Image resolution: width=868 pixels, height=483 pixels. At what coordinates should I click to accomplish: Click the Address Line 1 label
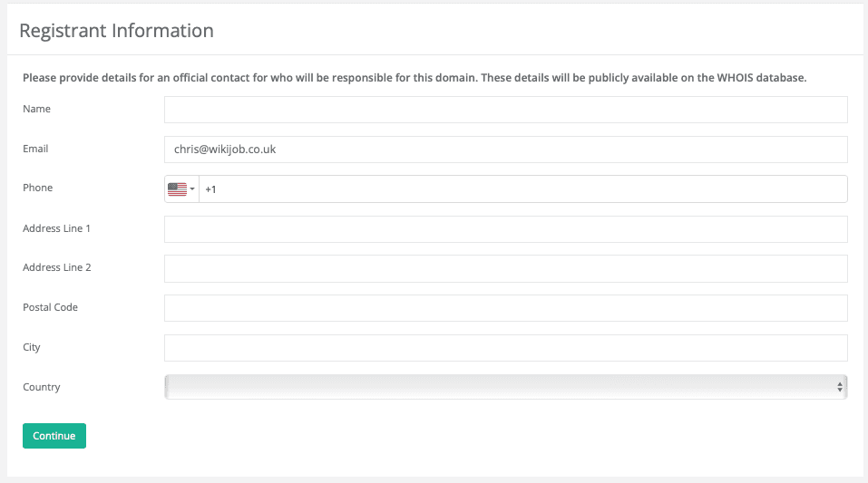click(56, 228)
